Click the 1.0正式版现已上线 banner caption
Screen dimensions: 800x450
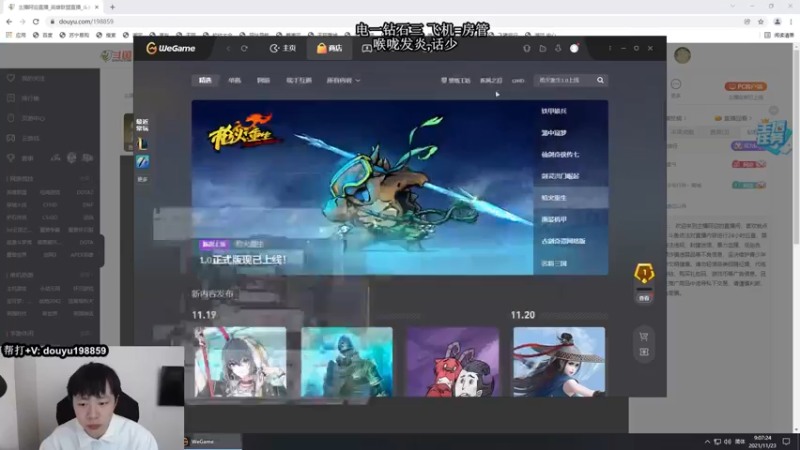click(243, 260)
